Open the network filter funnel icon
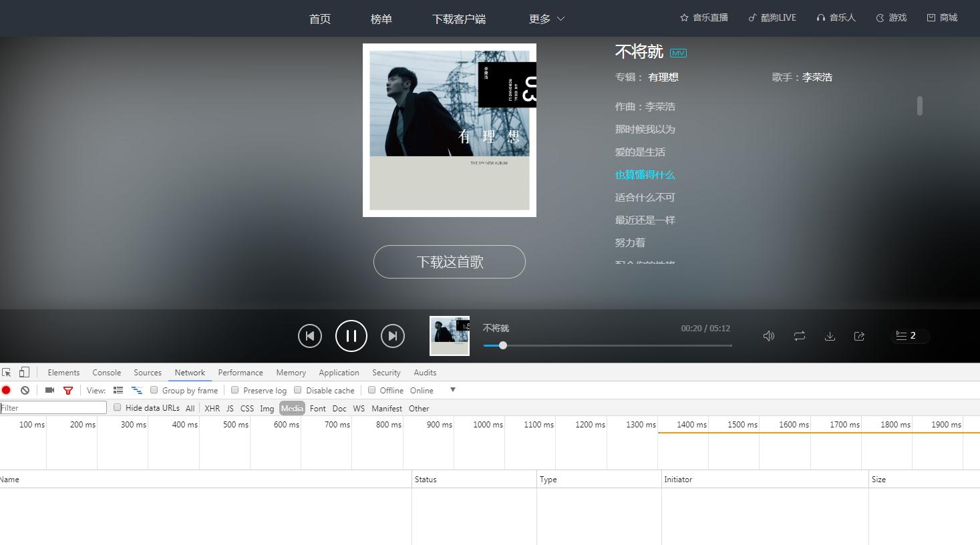This screenshot has width=980, height=545. tap(67, 390)
